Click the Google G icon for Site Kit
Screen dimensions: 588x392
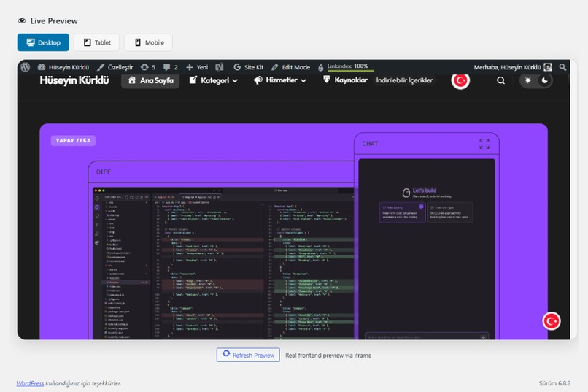click(237, 67)
